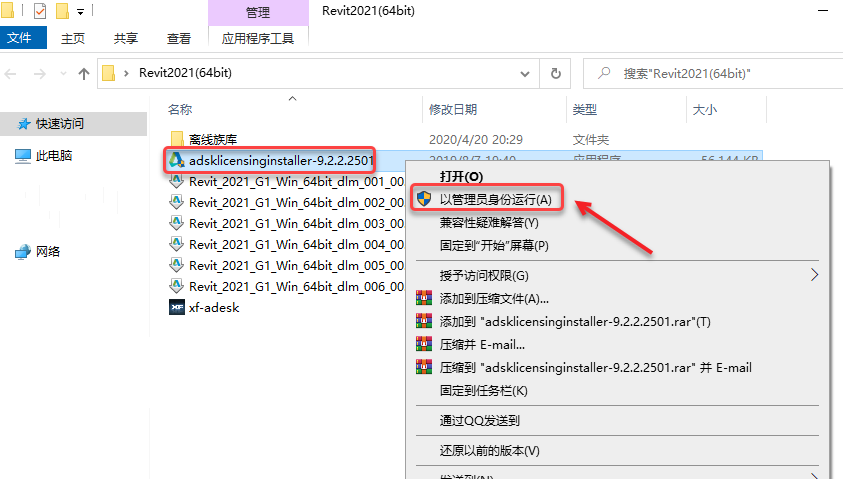The width and height of the screenshot is (843, 479).
Task: Choose 固定到任务栏(K) entry
Action: (483, 391)
